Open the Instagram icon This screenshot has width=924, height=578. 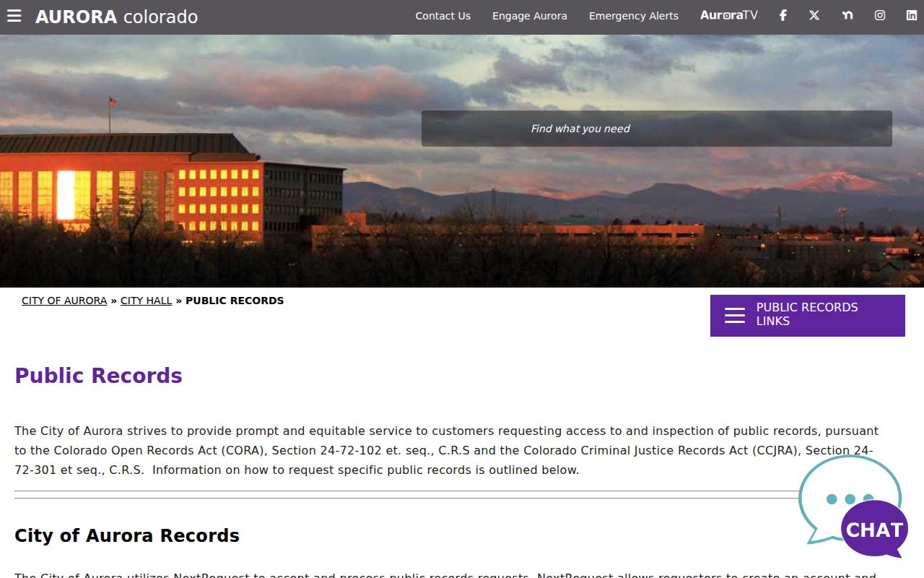880,15
